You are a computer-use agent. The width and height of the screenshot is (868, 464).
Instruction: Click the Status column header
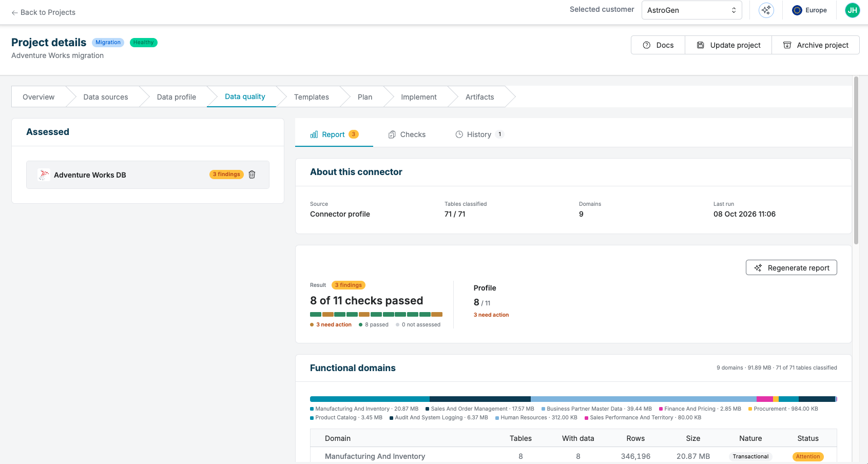point(808,438)
